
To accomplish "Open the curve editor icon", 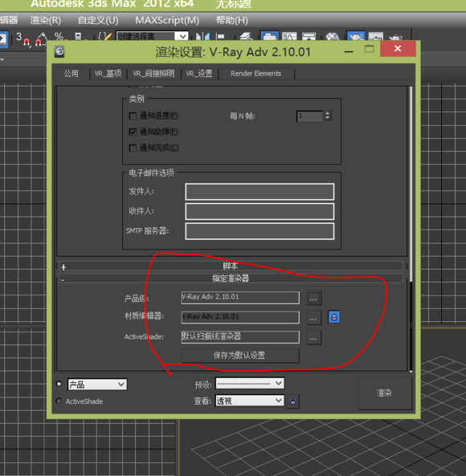I will (289, 37).
